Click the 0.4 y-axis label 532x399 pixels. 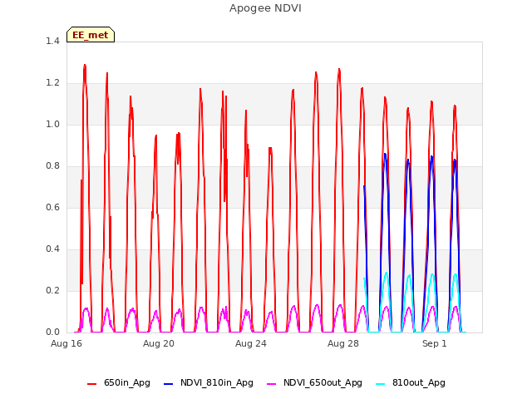(x=52, y=249)
